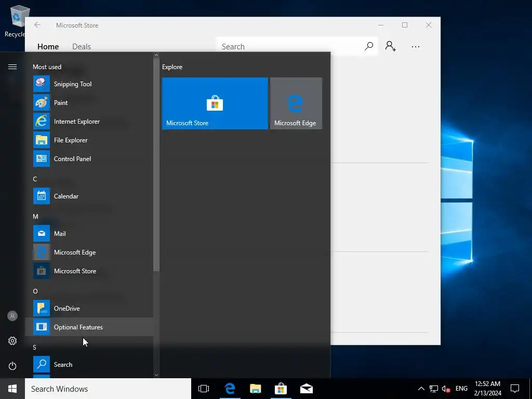
Task: Open Microsoft Edge from the M section list
Action: click(x=89, y=252)
